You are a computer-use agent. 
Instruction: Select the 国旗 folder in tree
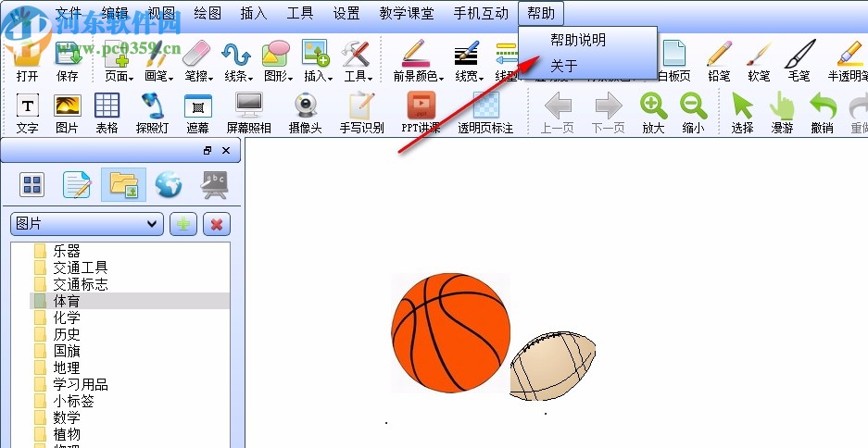pos(67,351)
